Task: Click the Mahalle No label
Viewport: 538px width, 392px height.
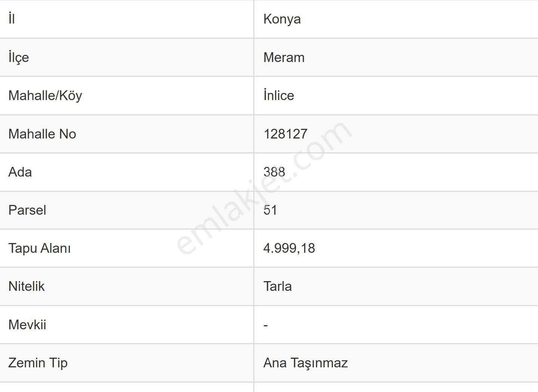Action: tap(42, 134)
